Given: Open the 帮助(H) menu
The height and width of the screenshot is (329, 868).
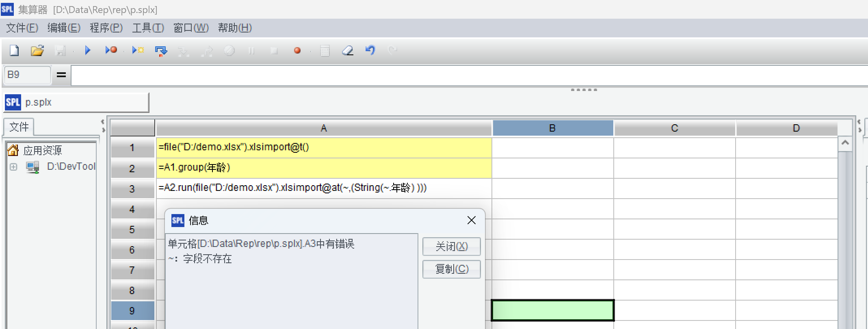Looking at the screenshot, I should [235, 28].
